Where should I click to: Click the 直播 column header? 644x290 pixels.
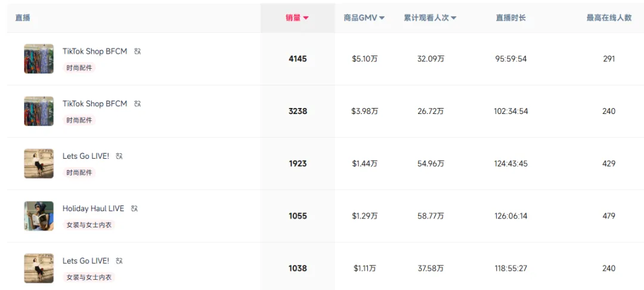tap(23, 18)
